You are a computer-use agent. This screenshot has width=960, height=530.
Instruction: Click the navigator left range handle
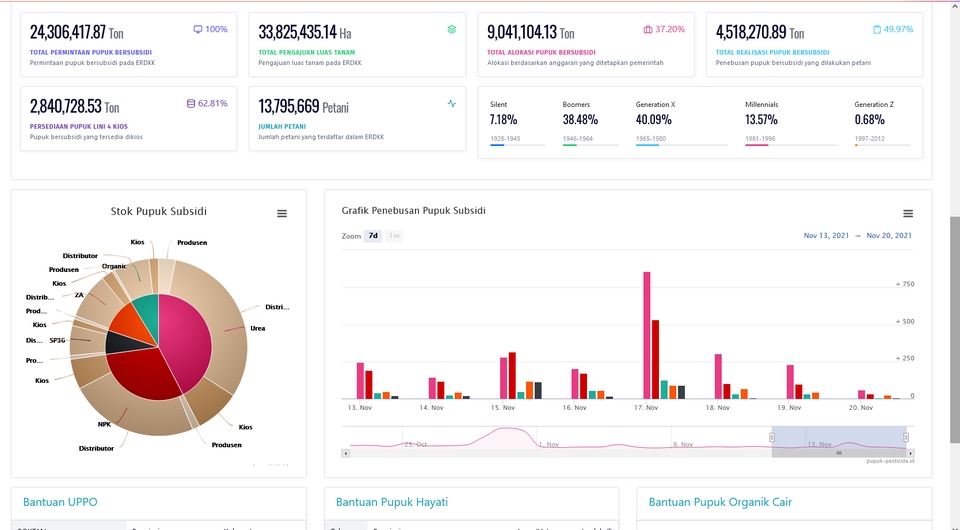coord(772,437)
